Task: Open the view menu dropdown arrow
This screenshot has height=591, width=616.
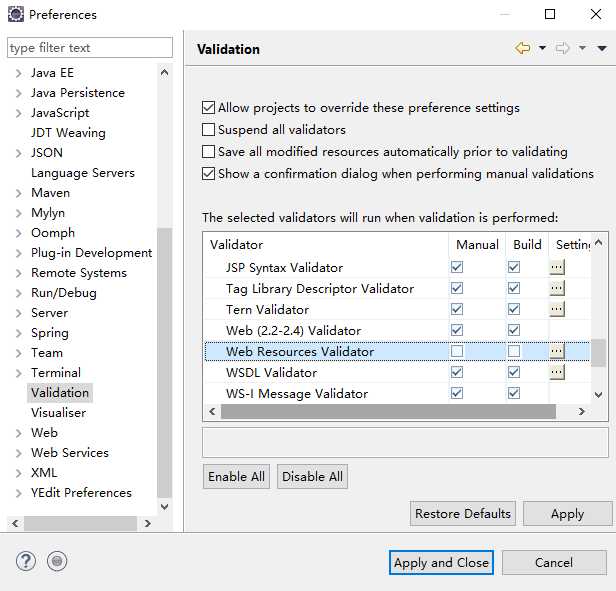Action: [x=602, y=48]
